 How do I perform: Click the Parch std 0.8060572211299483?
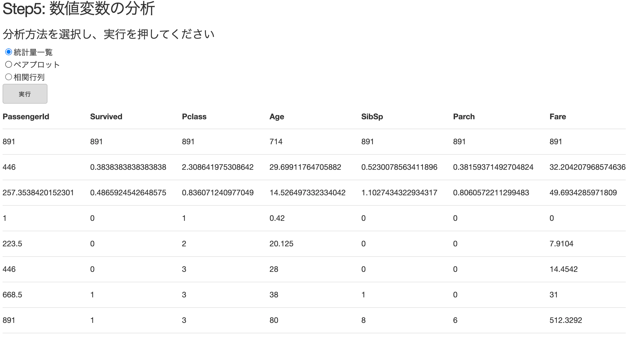[491, 192]
